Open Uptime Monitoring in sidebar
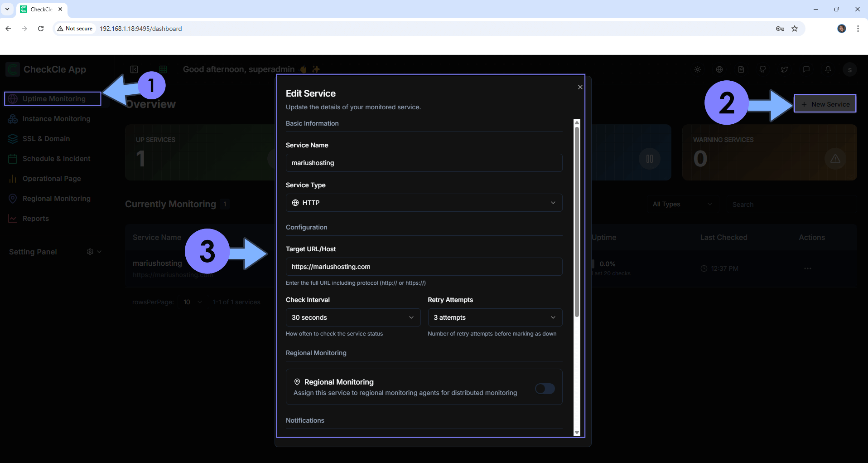 (53, 99)
